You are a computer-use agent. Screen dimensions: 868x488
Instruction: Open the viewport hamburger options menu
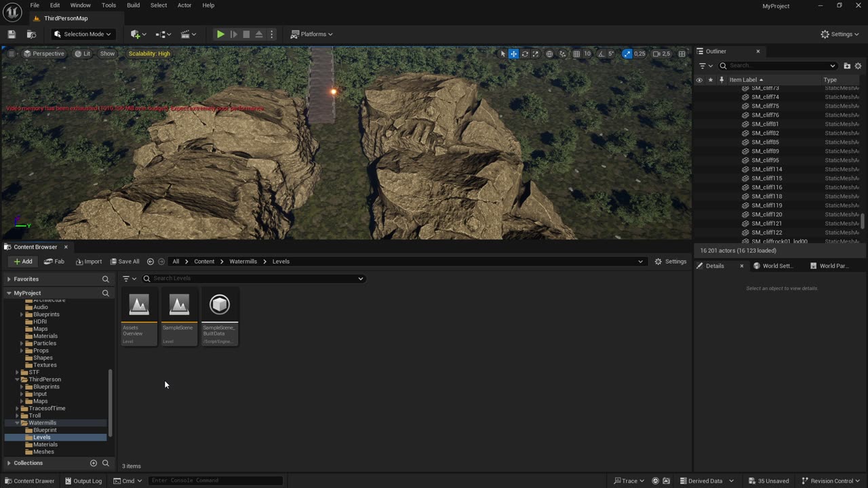coord(12,54)
